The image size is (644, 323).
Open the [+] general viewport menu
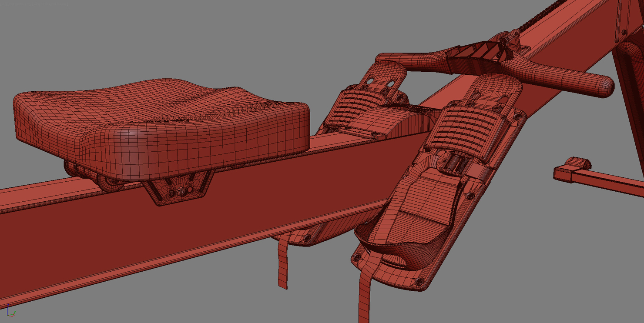(5, 4)
